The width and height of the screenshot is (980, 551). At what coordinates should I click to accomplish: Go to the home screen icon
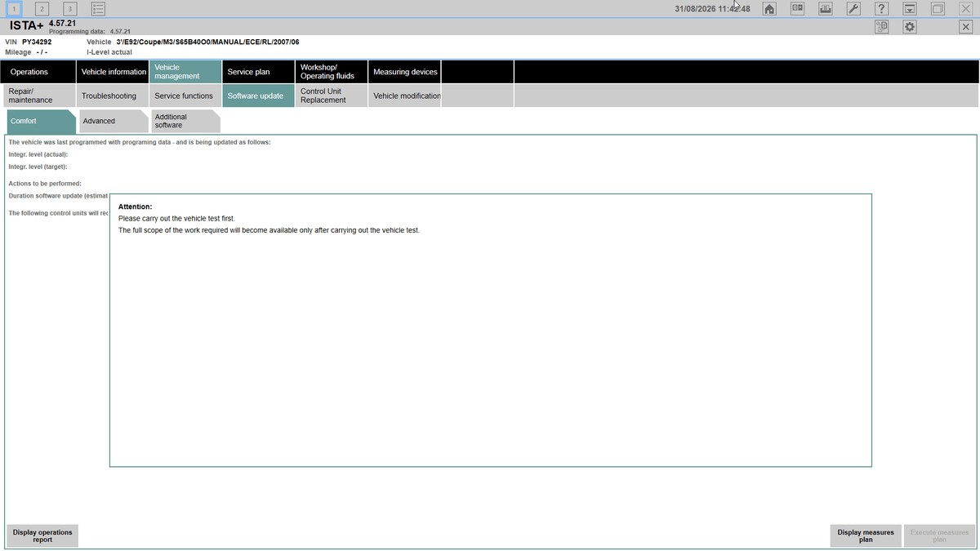click(769, 9)
